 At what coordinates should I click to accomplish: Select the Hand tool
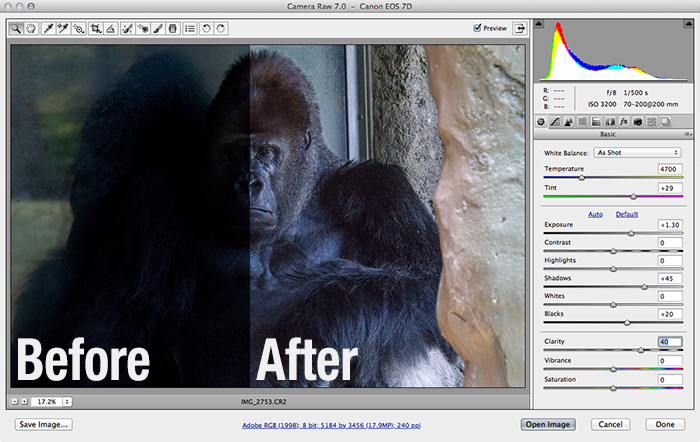pyautogui.click(x=32, y=29)
